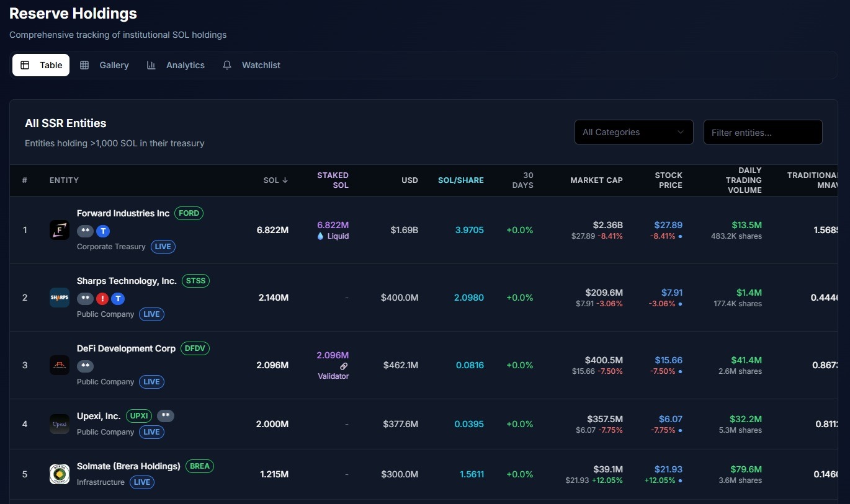Screen dimensions: 850x504
Task: Click the LIVE badge for Forward Industries
Action: click(163, 247)
